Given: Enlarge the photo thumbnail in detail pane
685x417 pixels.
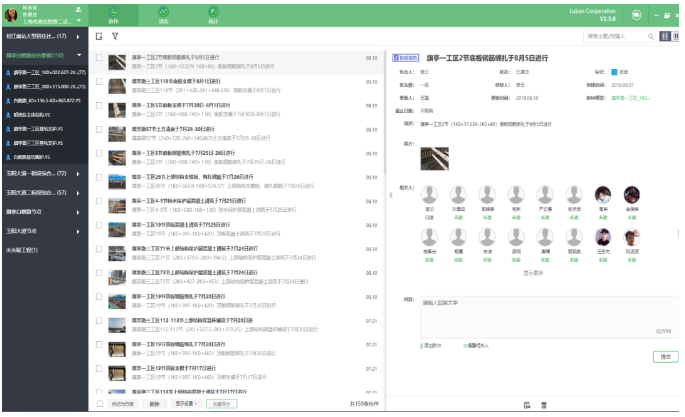Looking at the screenshot, I should 435,159.
